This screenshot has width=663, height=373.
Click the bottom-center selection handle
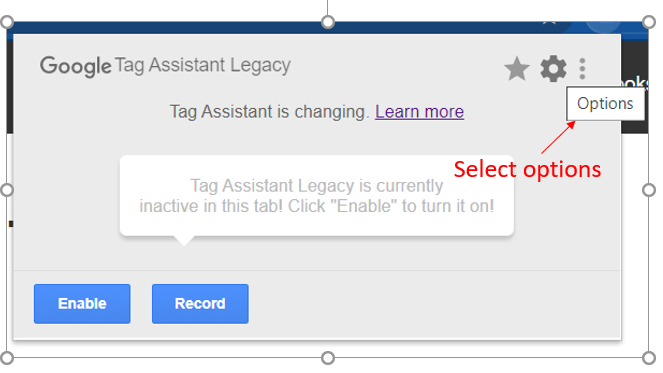[328, 358]
